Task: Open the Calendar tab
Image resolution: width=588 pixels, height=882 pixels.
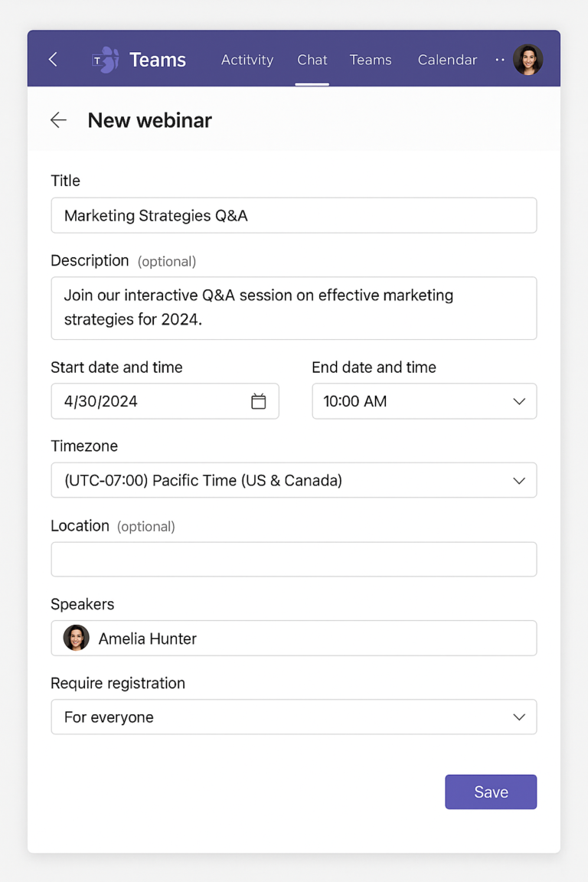Action: (x=447, y=60)
